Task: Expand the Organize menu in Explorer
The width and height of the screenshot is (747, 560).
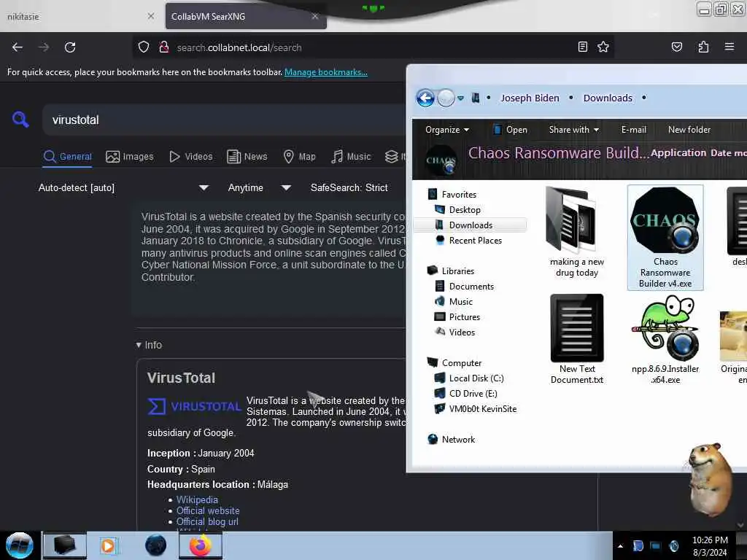Action: click(447, 130)
